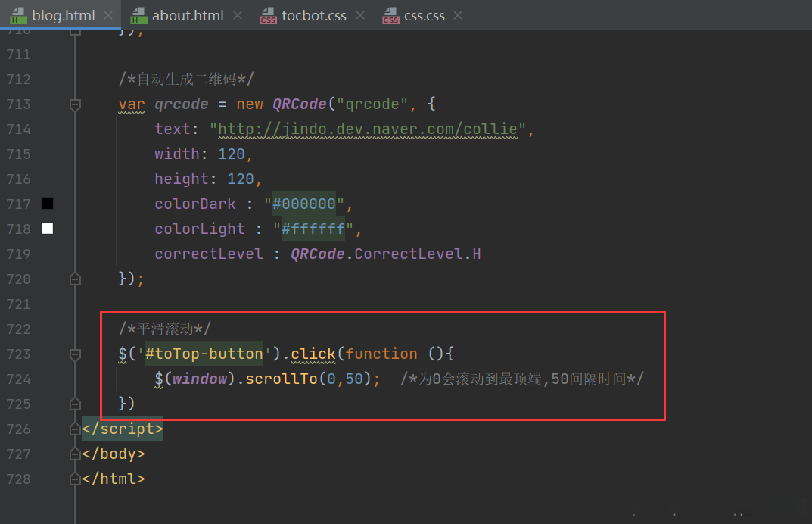Close the blog.html tab
Image resolution: width=812 pixels, height=524 pixels.
click(x=108, y=16)
